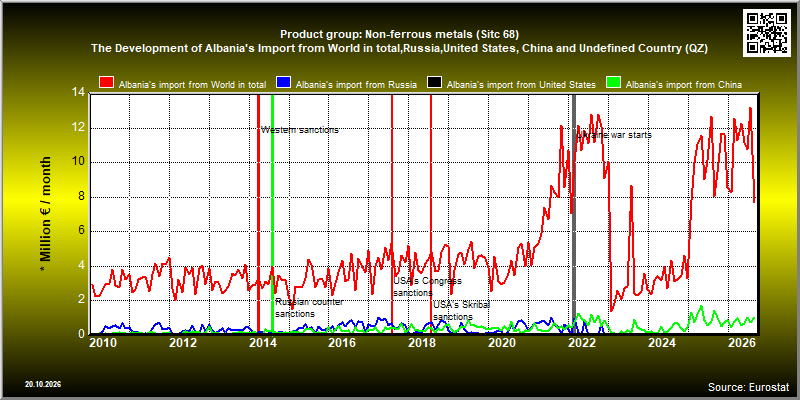Click the x-axis label 2020
The width and height of the screenshot is (800, 400).
tap(501, 342)
